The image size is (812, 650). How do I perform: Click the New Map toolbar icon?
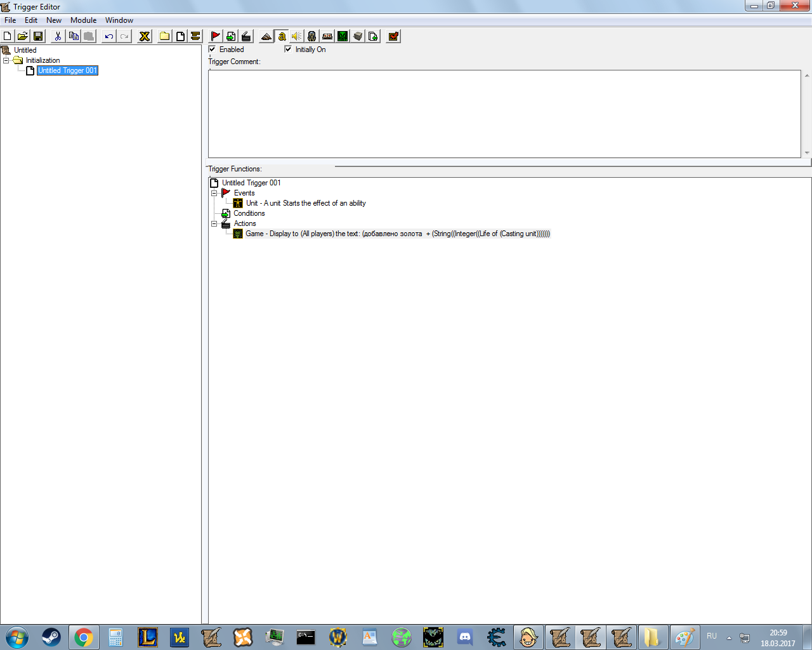[8, 36]
